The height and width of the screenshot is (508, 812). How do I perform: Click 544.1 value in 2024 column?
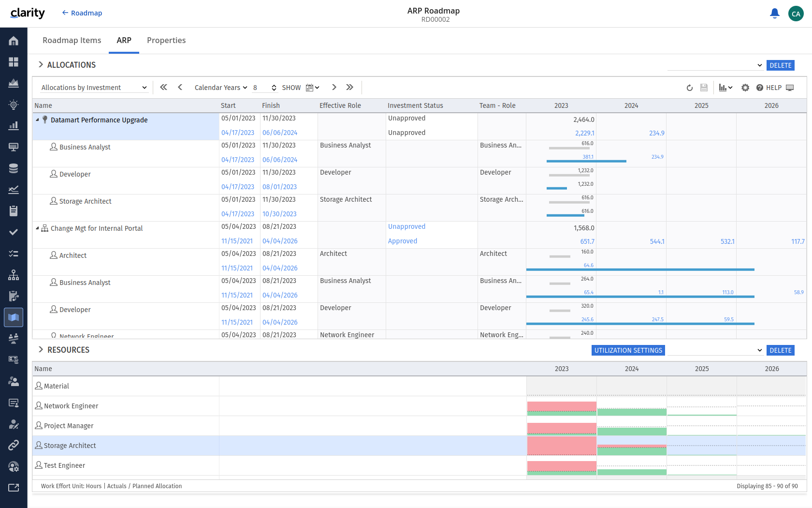point(657,241)
